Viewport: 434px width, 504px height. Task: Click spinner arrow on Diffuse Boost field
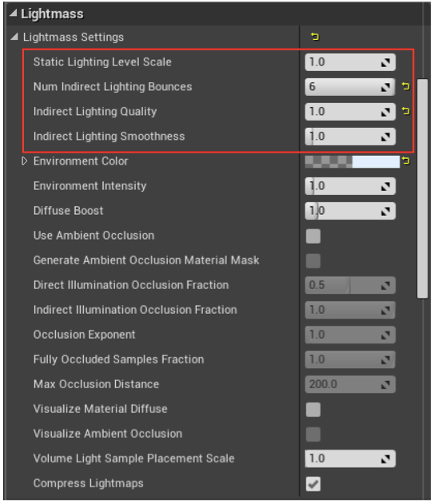[385, 211]
